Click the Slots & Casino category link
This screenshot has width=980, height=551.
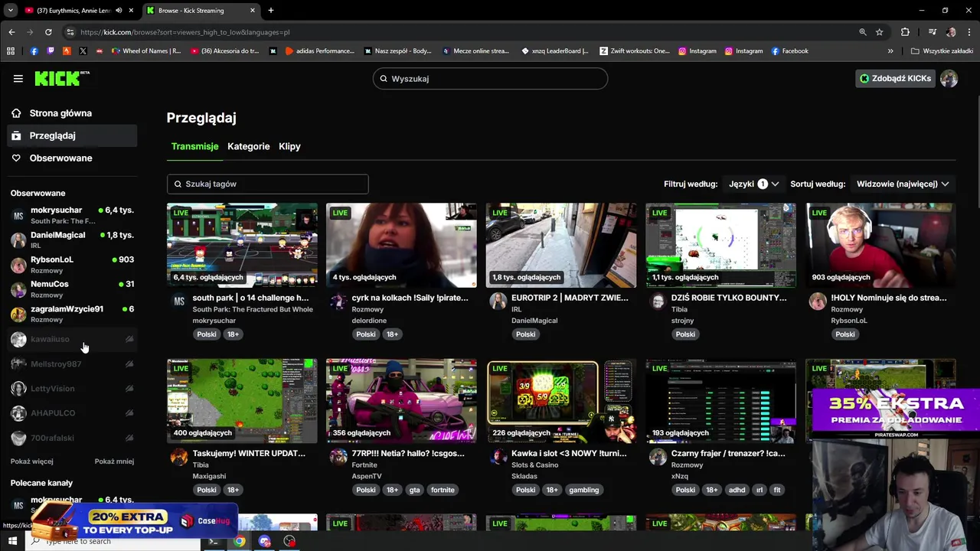(x=534, y=465)
